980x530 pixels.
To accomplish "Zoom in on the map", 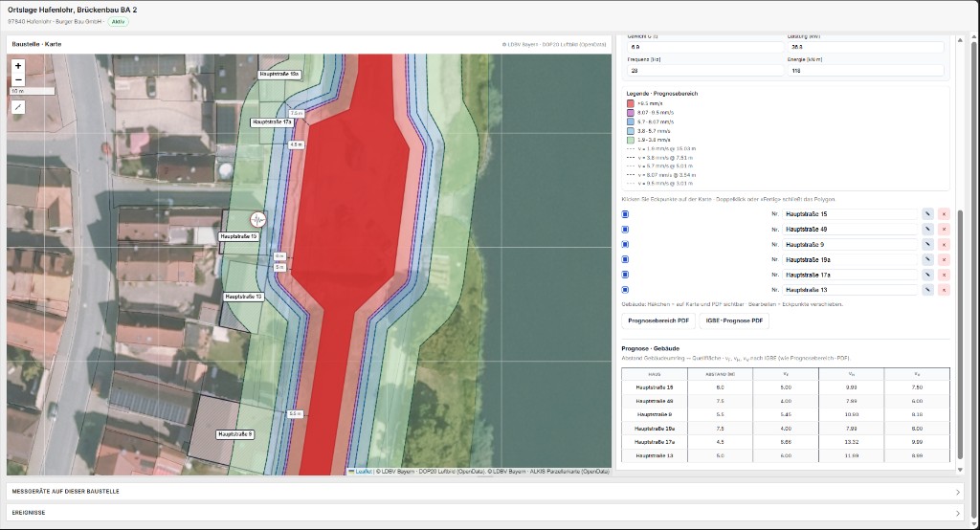I will [x=18, y=66].
